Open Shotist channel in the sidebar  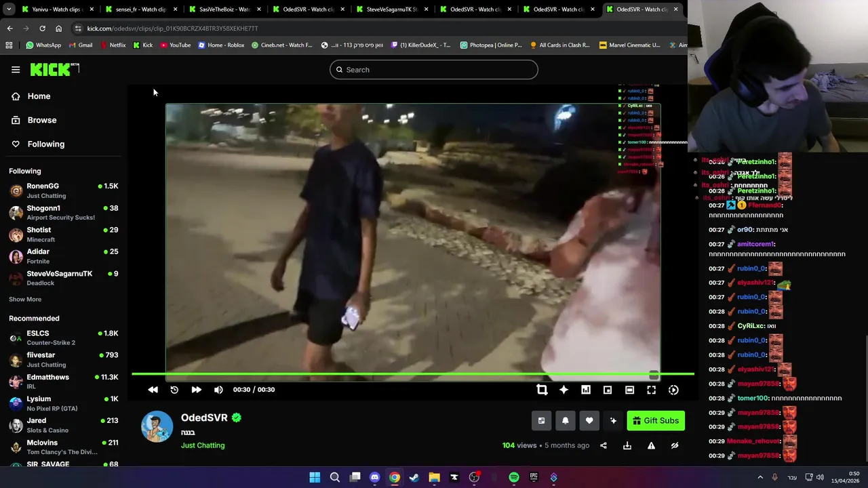[x=64, y=235]
